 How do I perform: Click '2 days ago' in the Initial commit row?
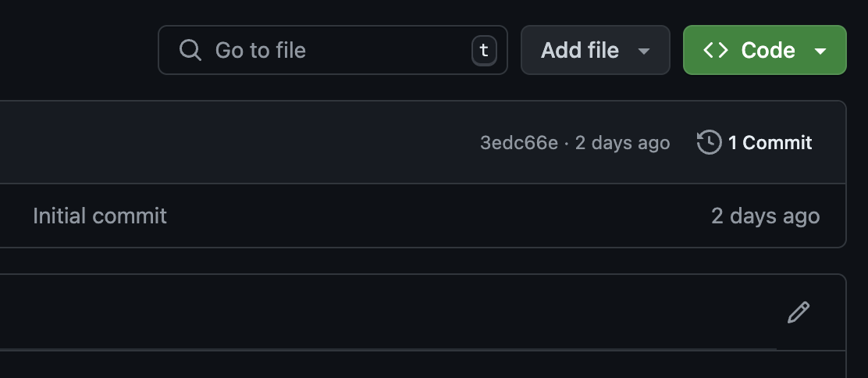[765, 216]
